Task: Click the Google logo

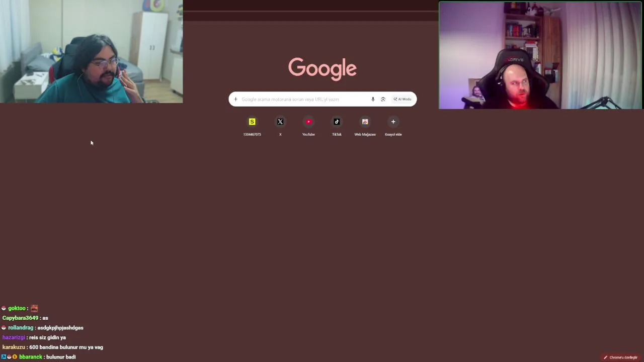Action: (x=323, y=68)
